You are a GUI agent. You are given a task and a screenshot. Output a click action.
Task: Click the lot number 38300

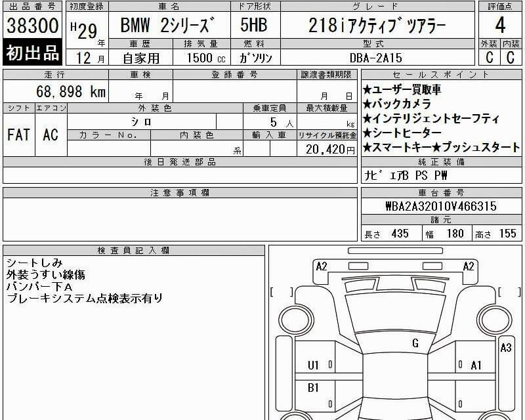pyautogui.click(x=32, y=26)
